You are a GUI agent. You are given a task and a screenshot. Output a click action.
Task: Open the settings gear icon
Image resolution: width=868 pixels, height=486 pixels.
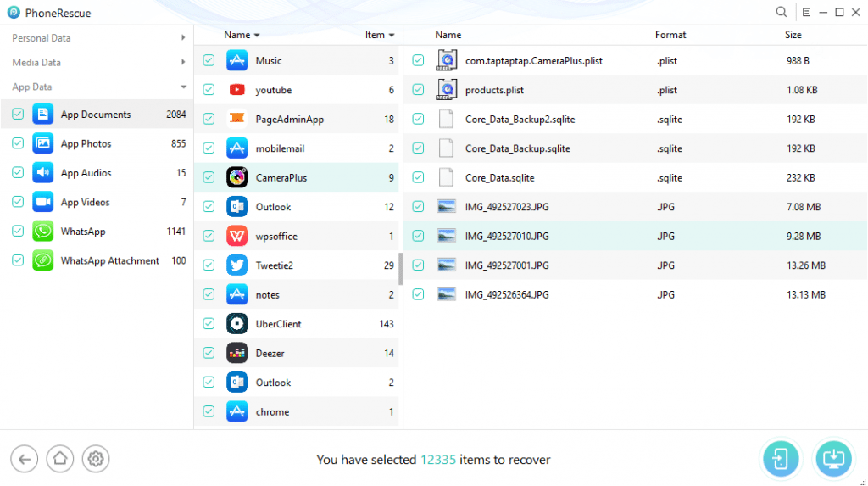point(96,459)
